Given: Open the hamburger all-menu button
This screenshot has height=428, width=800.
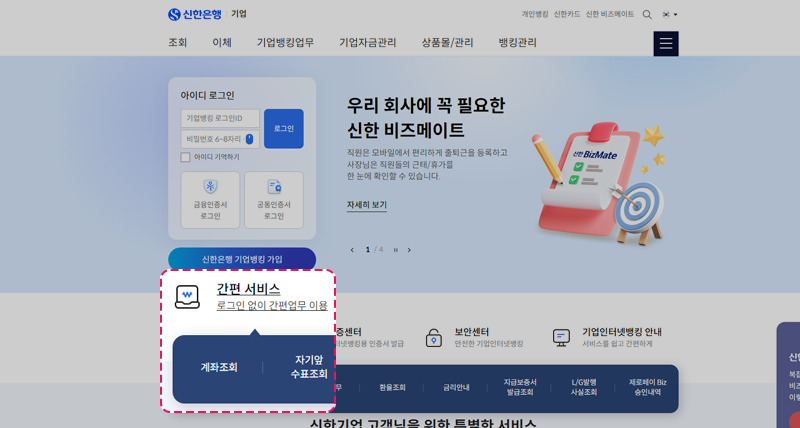Looking at the screenshot, I should [x=666, y=43].
